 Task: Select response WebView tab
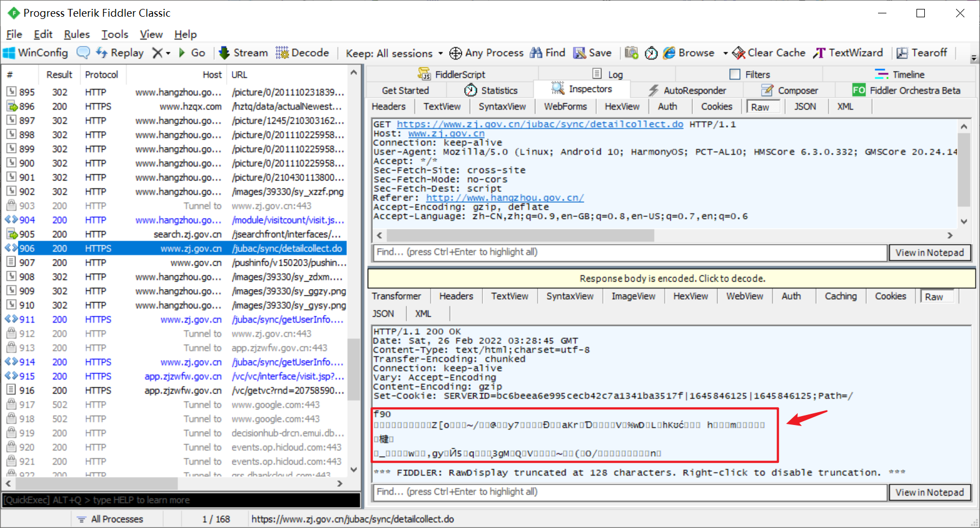(744, 296)
